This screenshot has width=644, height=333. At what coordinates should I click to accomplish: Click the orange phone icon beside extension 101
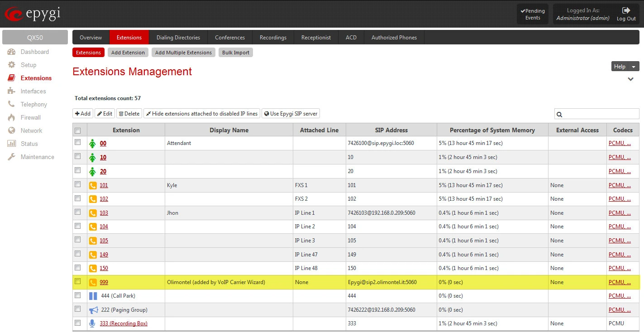coord(93,185)
